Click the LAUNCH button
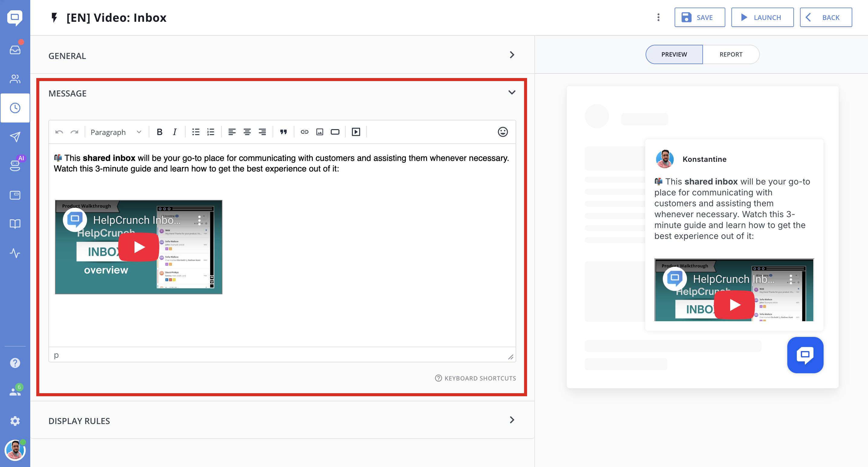 click(x=762, y=17)
